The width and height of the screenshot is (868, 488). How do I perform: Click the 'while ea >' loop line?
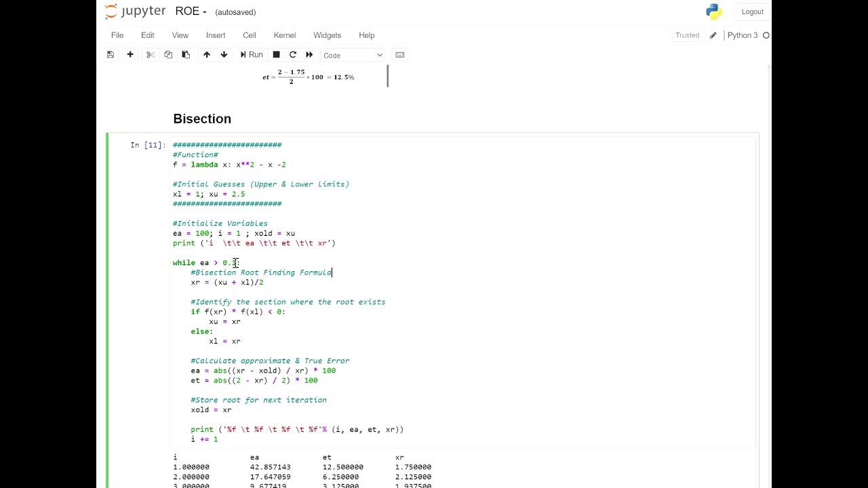coord(206,262)
